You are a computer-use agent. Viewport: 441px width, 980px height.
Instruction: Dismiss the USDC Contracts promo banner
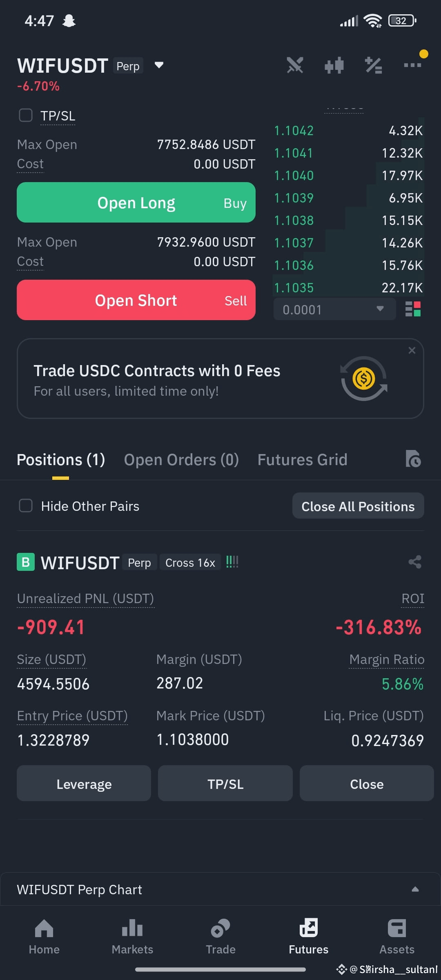tap(412, 350)
